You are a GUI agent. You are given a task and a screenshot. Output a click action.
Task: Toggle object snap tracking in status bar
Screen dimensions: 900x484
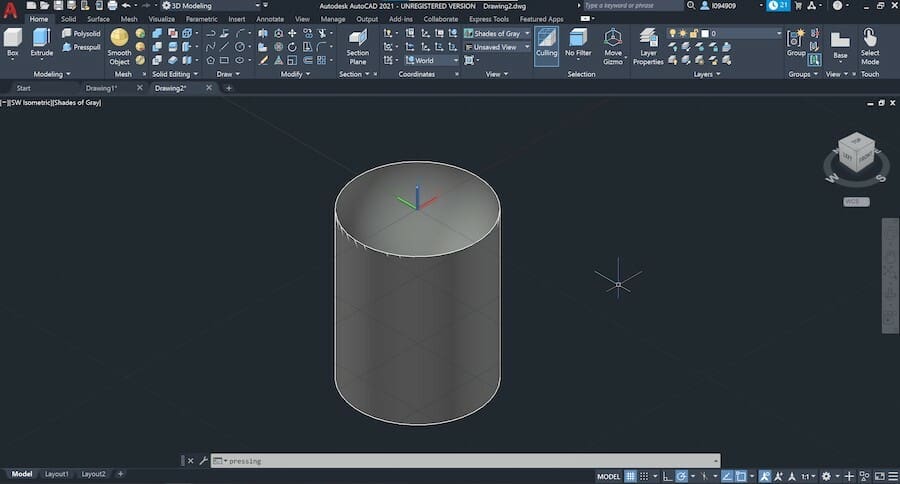point(727,476)
